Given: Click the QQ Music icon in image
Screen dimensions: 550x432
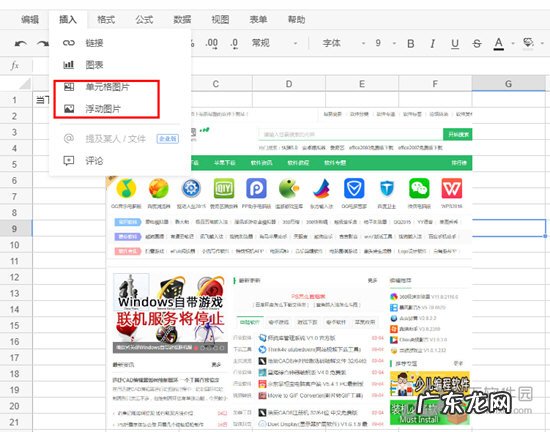Looking at the screenshot, I should click(126, 188).
